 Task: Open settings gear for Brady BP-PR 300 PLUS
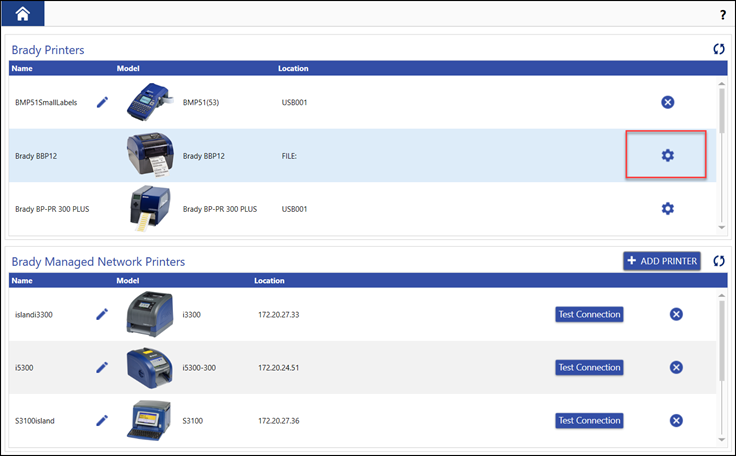[667, 208]
